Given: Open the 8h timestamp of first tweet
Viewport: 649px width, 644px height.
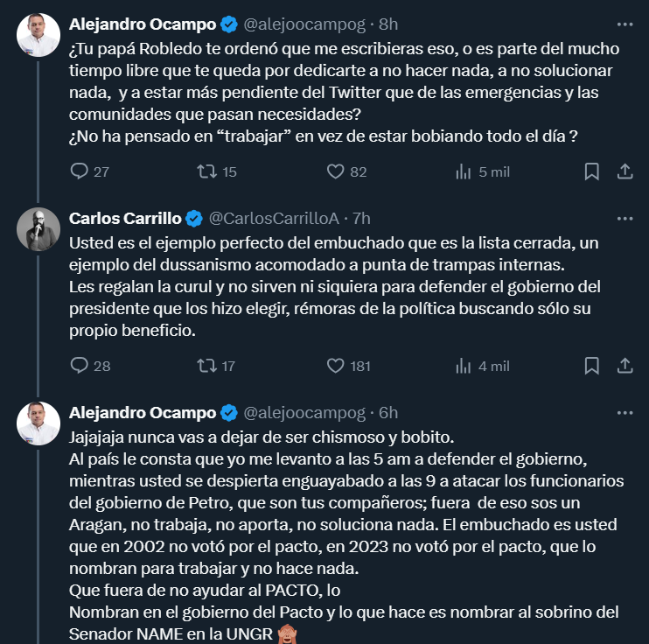Looking at the screenshot, I should (388, 24).
